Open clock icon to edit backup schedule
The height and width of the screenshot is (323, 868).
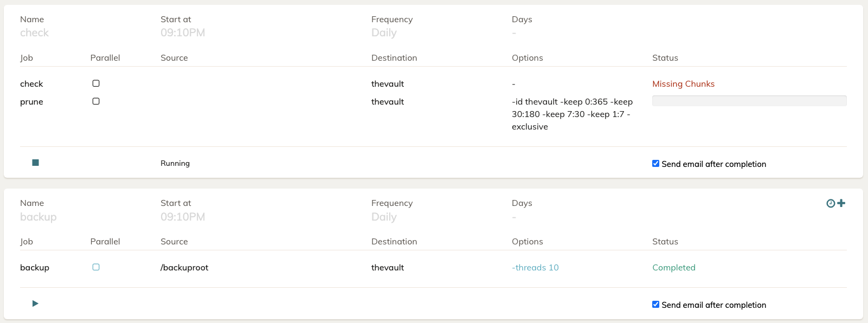coord(831,203)
